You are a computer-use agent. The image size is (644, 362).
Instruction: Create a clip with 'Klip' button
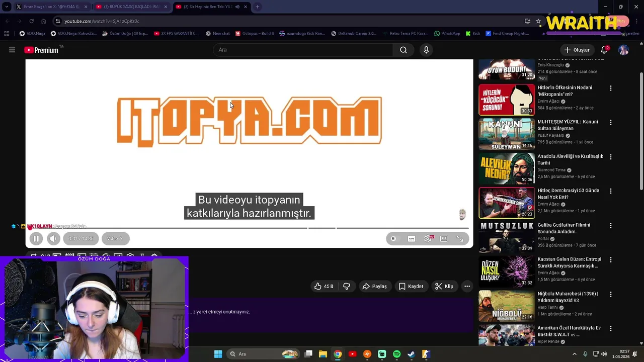click(444, 286)
